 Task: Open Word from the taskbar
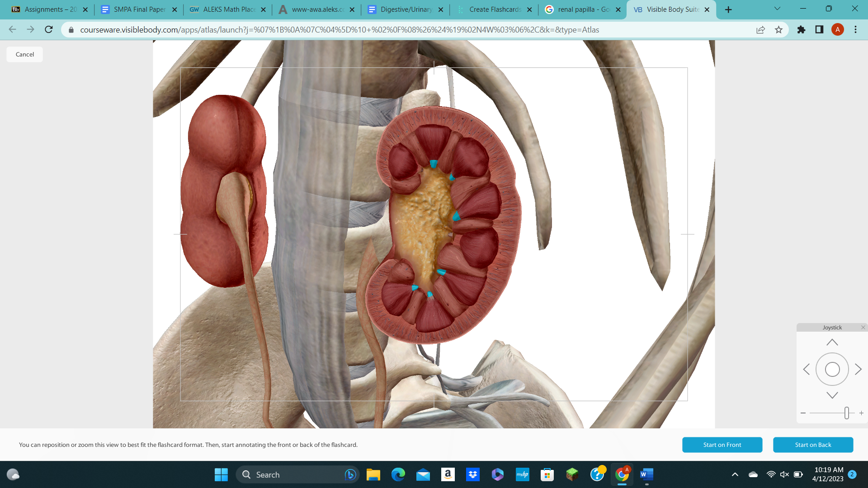(647, 475)
